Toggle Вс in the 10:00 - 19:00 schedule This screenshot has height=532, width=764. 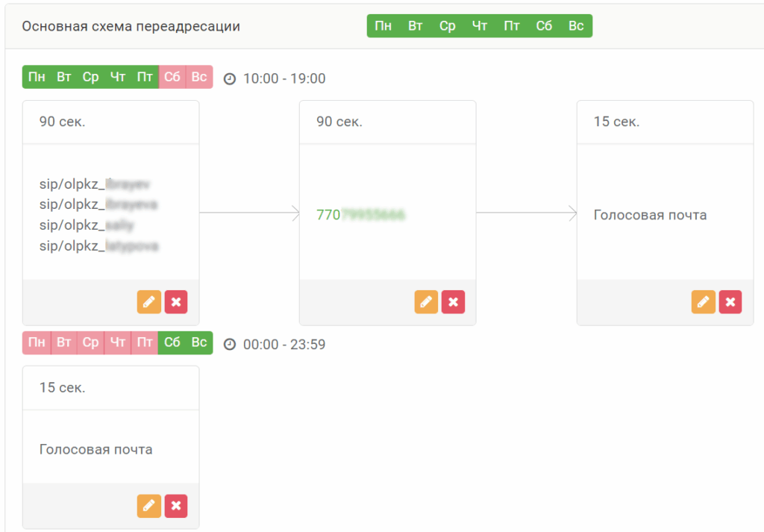click(x=199, y=77)
